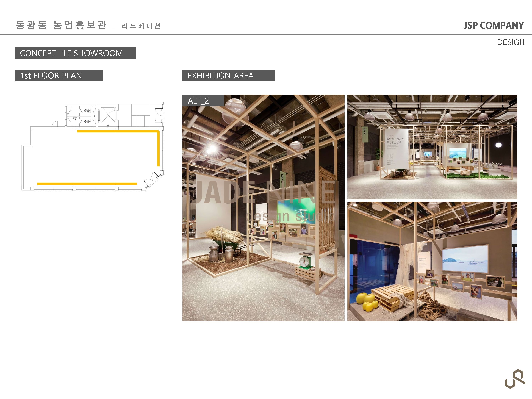This screenshot has height=399, width=532.
Task: Click the Korean title 동광동 농업홍보관
Action: pos(61,25)
